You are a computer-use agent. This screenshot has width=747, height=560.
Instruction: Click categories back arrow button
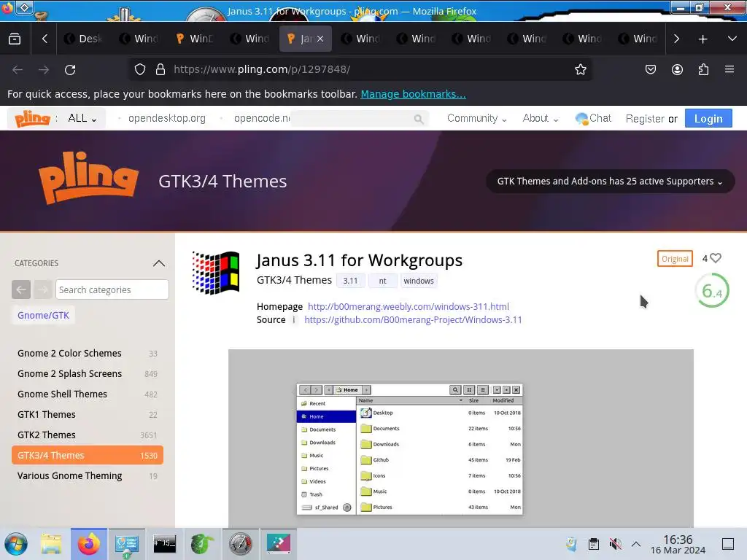21,289
